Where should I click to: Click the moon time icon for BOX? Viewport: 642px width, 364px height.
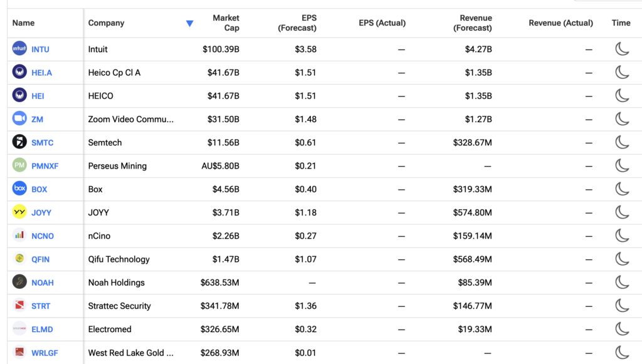pyautogui.click(x=622, y=189)
